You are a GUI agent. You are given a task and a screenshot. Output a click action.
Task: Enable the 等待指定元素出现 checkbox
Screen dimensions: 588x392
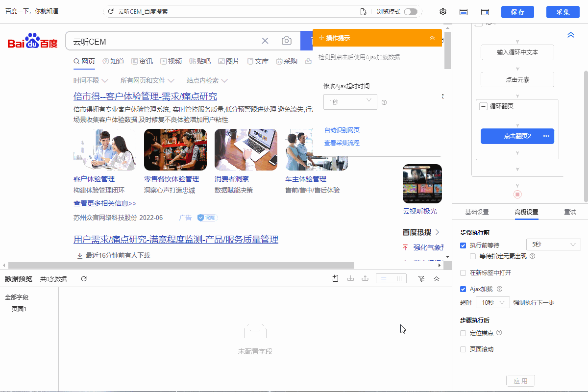click(x=473, y=256)
